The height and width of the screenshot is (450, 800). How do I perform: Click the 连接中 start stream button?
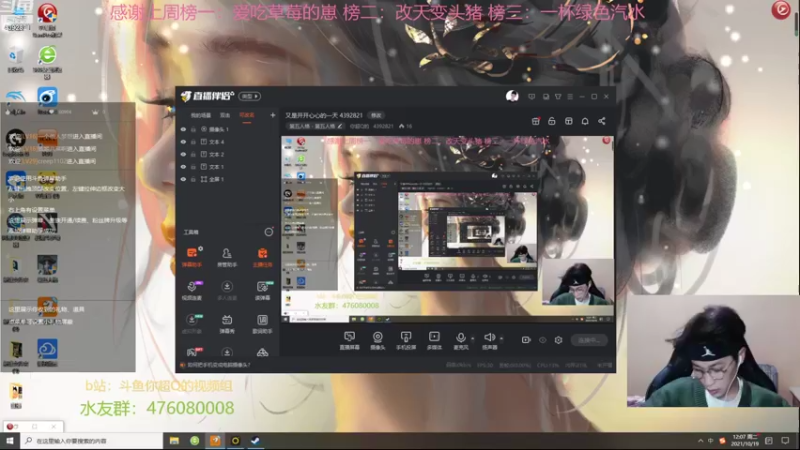(x=589, y=340)
